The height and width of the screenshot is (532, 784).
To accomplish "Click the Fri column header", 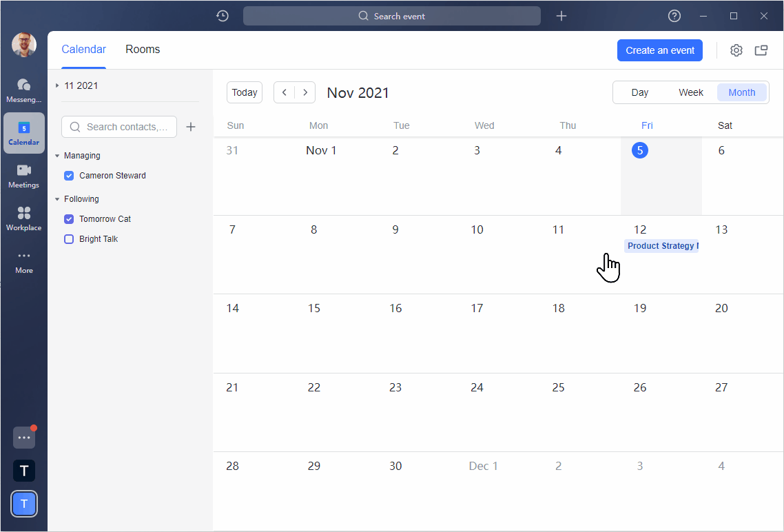I will tap(647, 125).
